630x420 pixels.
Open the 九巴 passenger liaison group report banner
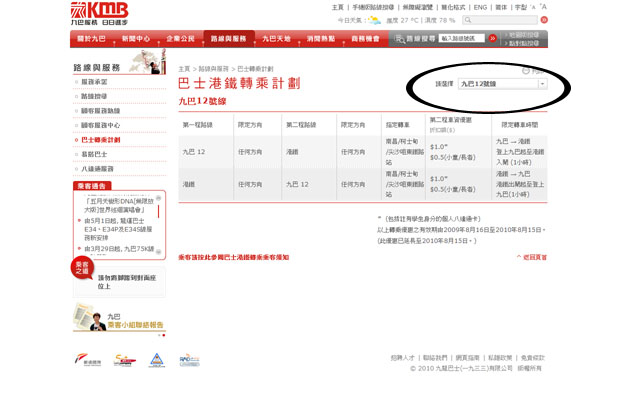click(119, 318)
